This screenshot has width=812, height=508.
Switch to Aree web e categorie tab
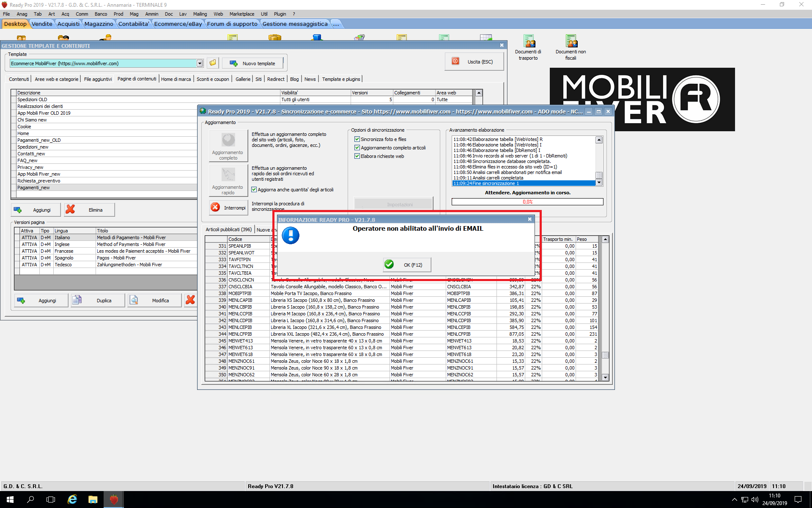point(57,79)
